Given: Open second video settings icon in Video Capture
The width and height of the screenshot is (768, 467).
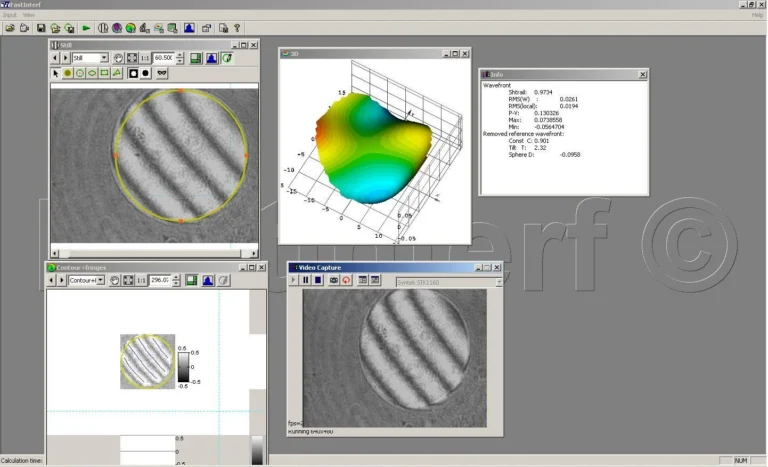Looking at the screenshot, I should [375, 280].
